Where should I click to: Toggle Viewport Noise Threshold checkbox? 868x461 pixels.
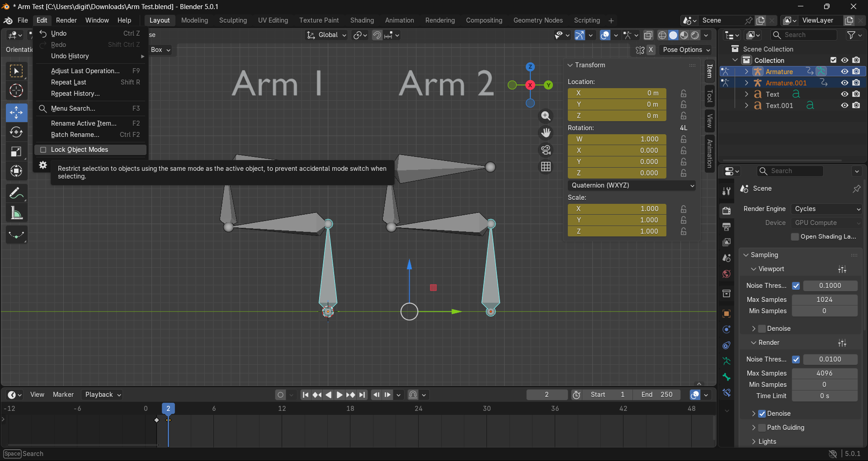[x=796, y=286]
